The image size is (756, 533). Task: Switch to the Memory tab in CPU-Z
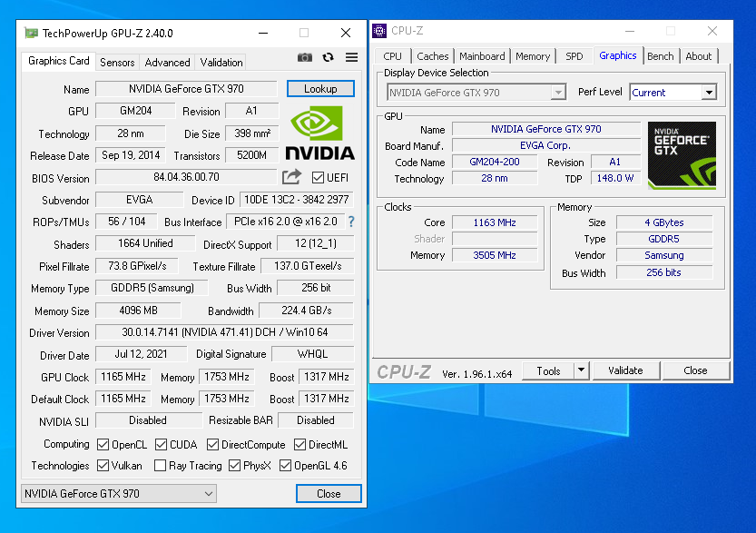pyautogui.click(x=533, y=56)
